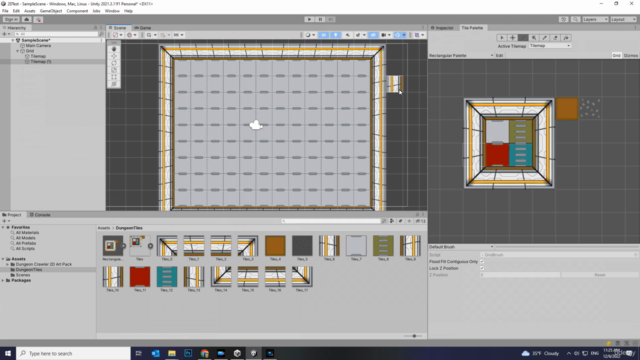Select the Transform tool in Scene overlay
The image size is (640, 360).
[x=114, y=84]
